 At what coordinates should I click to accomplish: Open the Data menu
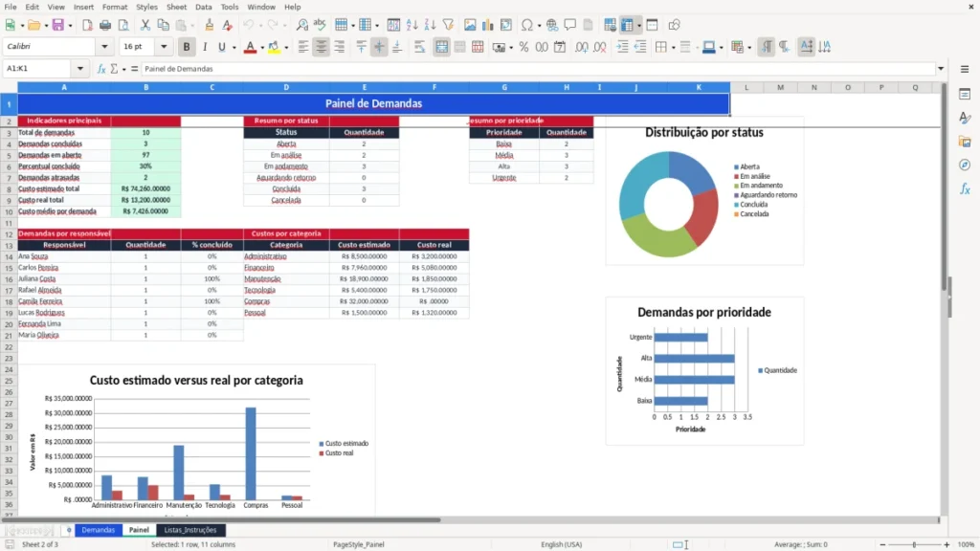[x=204, y=7]
